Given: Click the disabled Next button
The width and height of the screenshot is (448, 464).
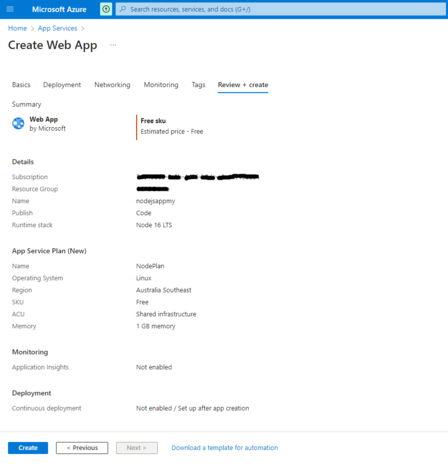Looking at the screenshot, I should [x=137, y=448].
